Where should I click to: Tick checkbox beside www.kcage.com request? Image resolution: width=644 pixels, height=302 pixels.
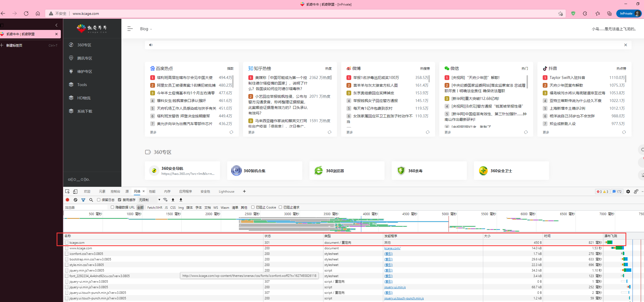click(67, 248)
